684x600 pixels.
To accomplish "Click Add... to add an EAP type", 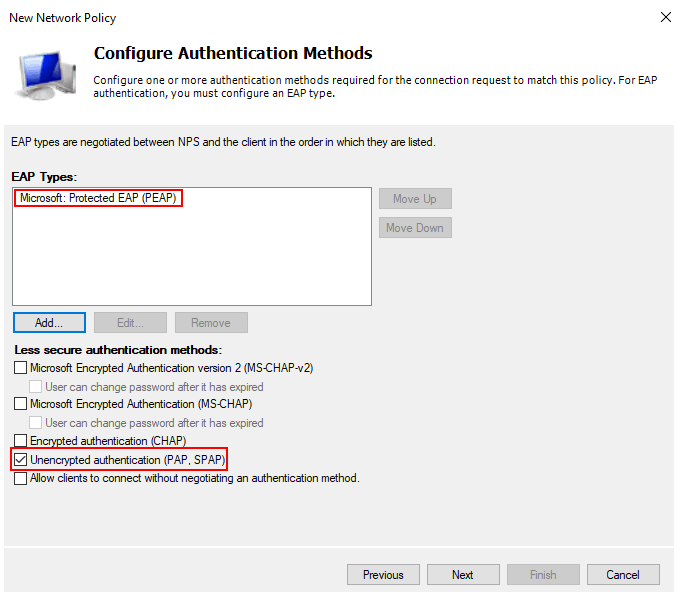I will point(49,323).
